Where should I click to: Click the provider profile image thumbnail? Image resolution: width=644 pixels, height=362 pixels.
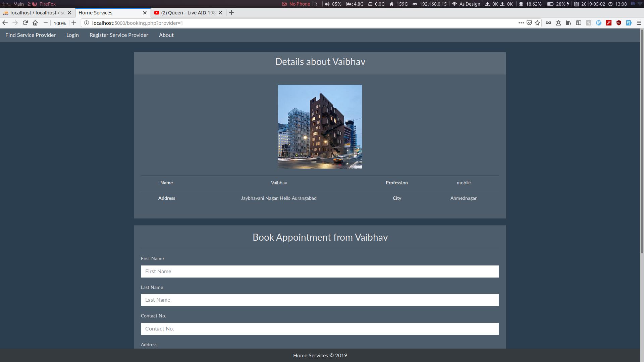(320, 126)
